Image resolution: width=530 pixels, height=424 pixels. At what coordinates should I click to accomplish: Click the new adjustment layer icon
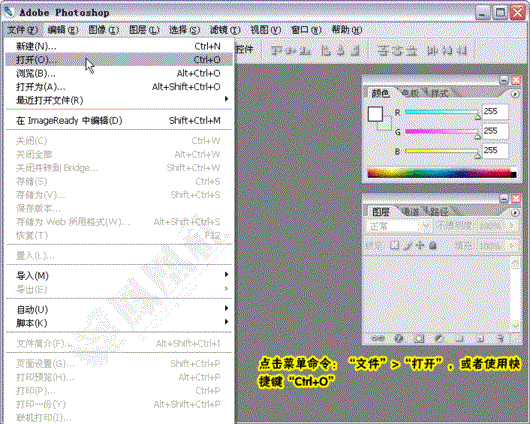tap(439, 338)
